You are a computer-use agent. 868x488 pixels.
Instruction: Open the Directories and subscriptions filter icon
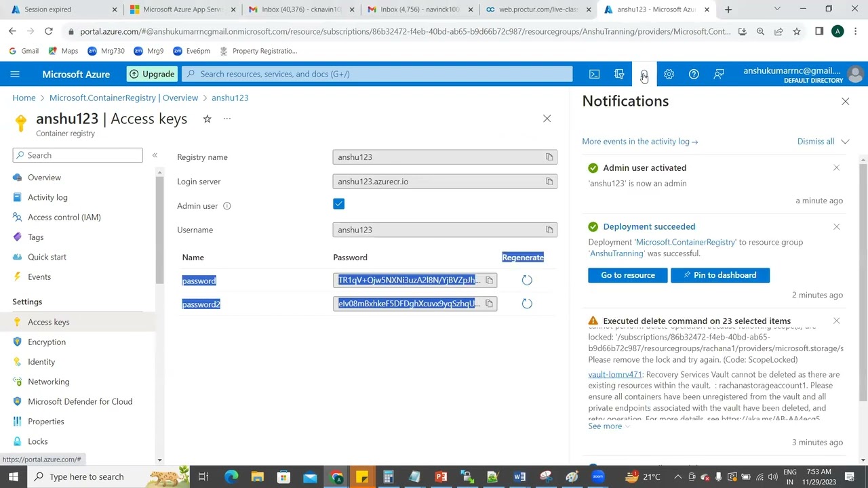click(x=619, y=74)
